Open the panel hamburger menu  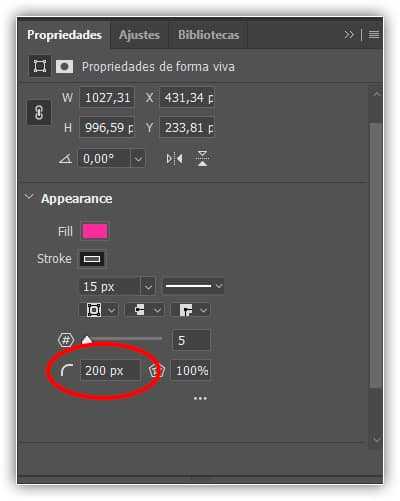tap(374, 34)
